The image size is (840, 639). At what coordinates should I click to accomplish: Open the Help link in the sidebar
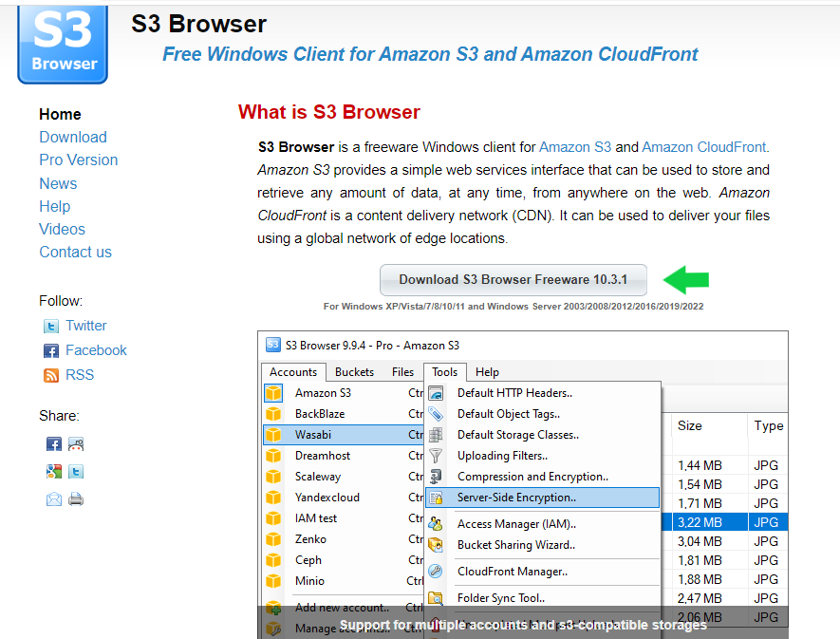point(55,206)
